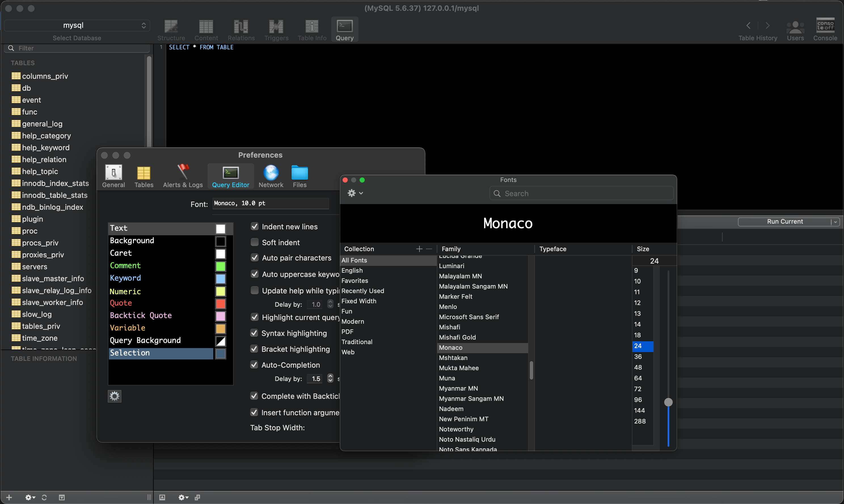The width and height of the screenshot is (844, 504).
Task: Click the Run Current button
Action: (x=784, y=222)
